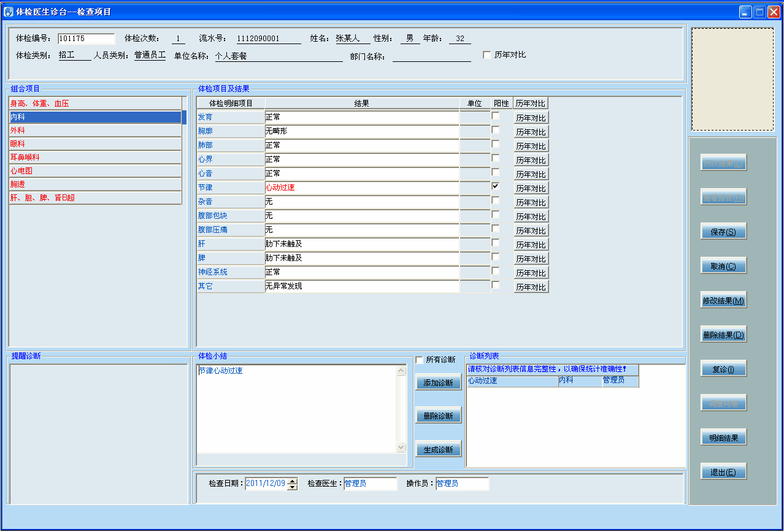Decrease the 检查日期 with the down arrow
Viewport: 784px width, 532px height.
click(292, 487)
